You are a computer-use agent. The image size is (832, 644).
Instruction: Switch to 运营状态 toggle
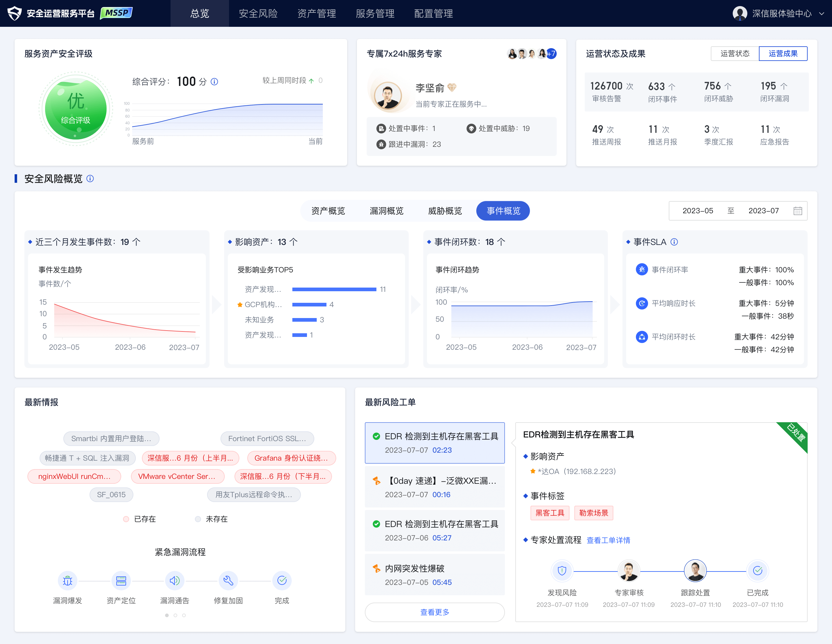point(735,54)
